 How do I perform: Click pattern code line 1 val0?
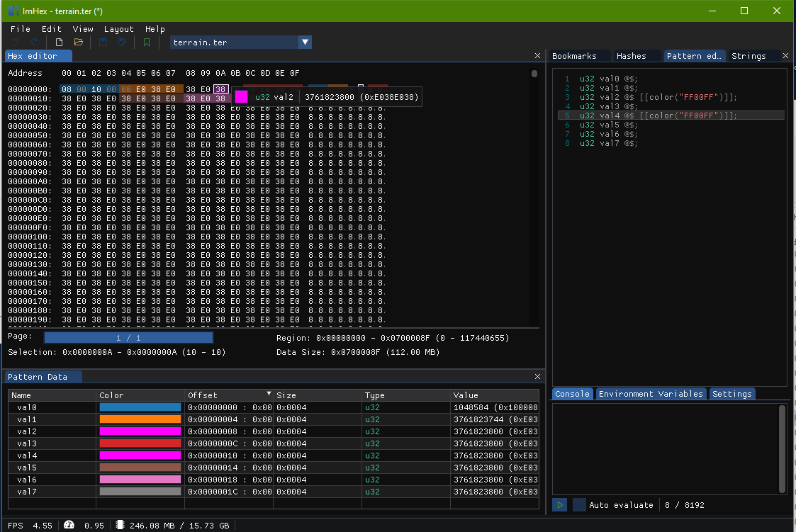tap(608, 79)
